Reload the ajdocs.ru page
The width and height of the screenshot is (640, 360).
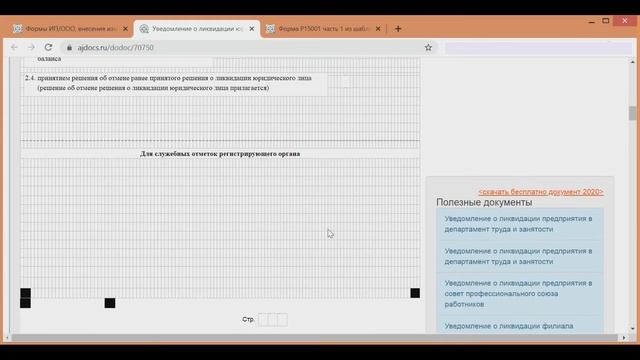point(48,47)
